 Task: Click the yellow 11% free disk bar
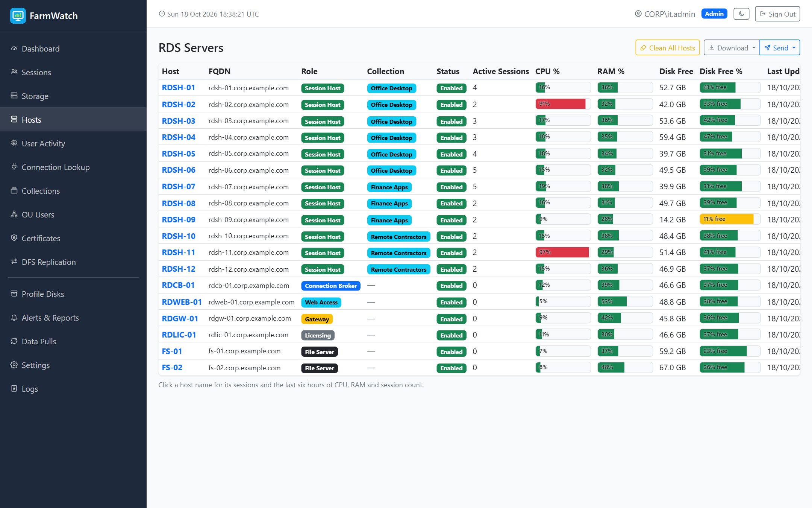point(726,219)
